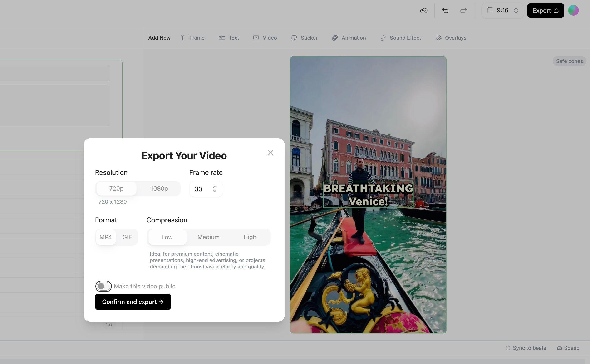Click the cloud sync status icon

[423, 11]
